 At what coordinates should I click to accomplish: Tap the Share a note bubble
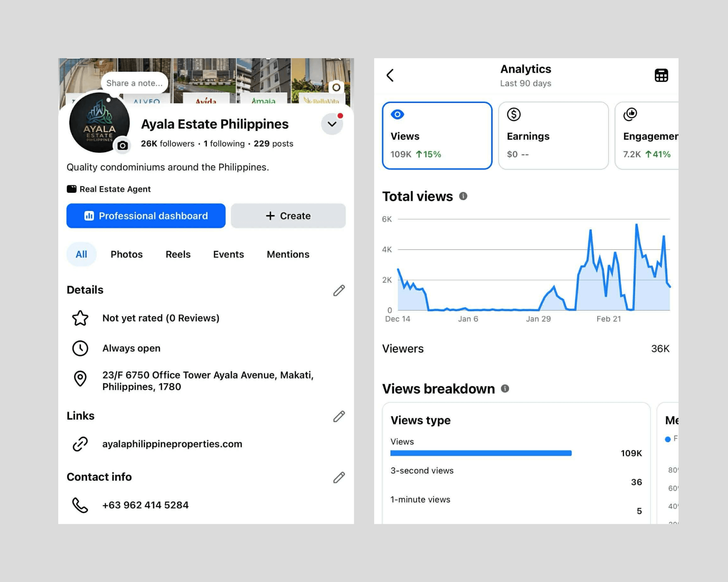pos(134,83)
